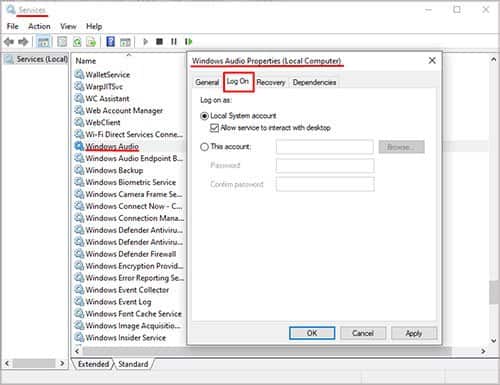Click the gear icon beside Windows Insider Service
This screenshot has width=500, height=385.
tap(79, 337)
